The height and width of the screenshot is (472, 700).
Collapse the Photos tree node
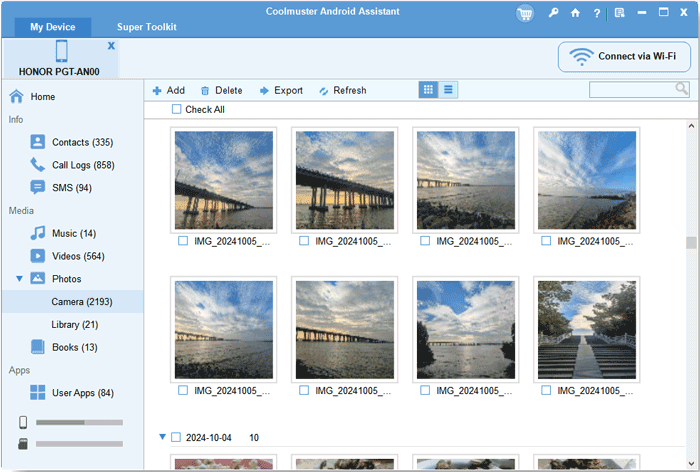click(18, 279)
